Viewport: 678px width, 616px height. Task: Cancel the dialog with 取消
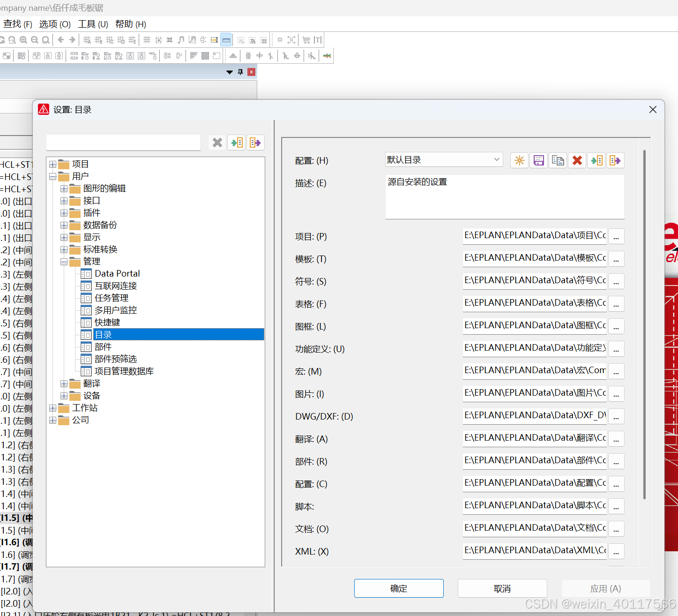(502, 588)
